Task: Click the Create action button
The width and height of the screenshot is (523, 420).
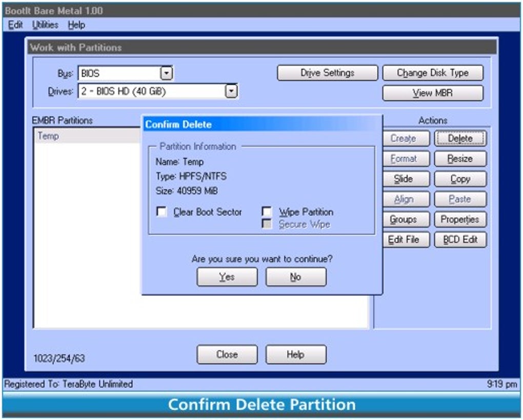Action: click(x=406, y=138)
